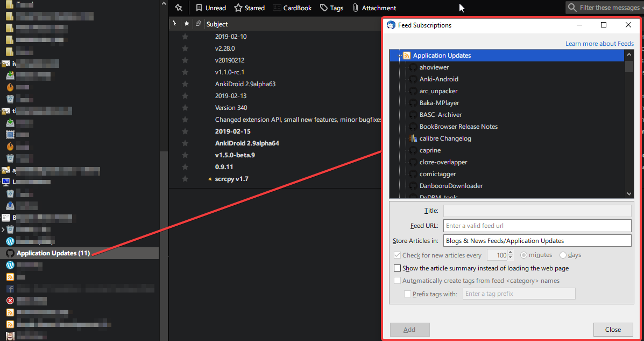
Task: Star the Version 340 message
Action: [x=185, y=108]
